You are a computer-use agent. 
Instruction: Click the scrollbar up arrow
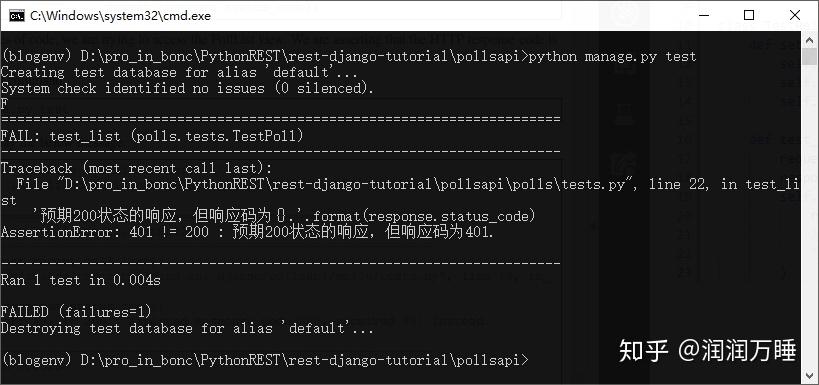tap(809, 40)
